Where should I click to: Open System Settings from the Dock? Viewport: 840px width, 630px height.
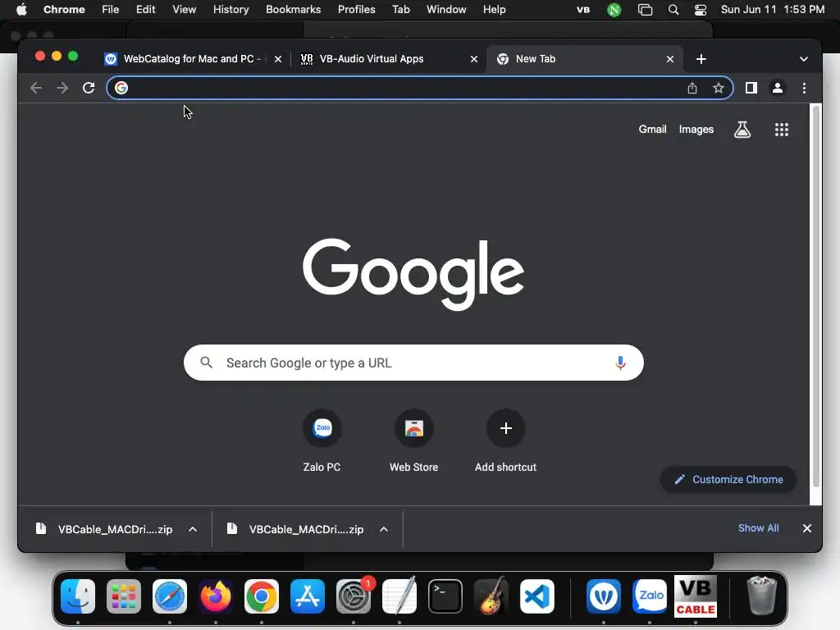354,596
